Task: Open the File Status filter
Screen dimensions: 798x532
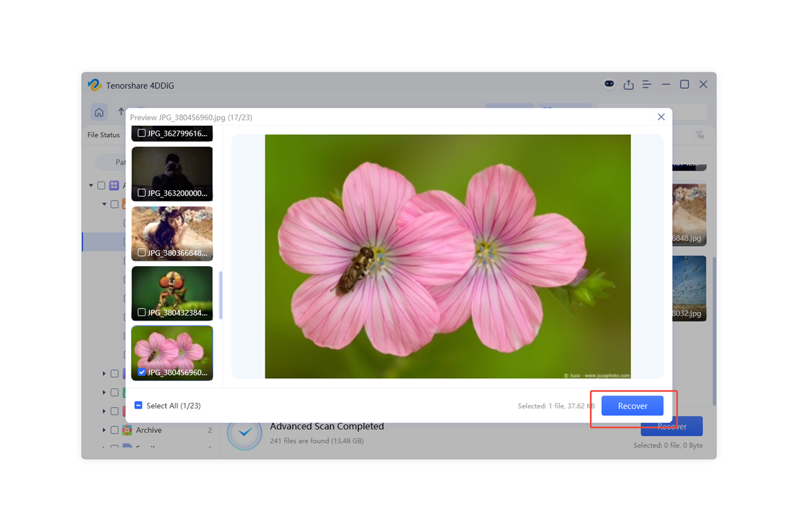Action: coord(104,135)
